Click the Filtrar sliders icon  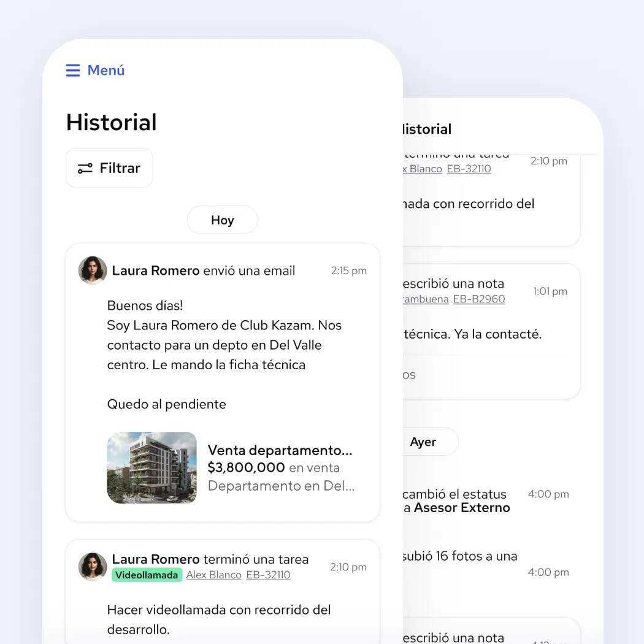point(84,167)
